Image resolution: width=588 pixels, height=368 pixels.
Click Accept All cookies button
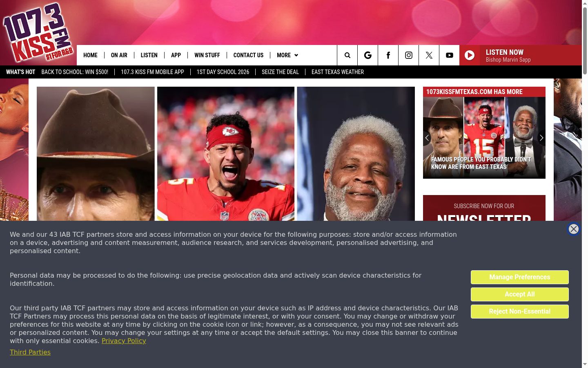click(x=519, y=294)
